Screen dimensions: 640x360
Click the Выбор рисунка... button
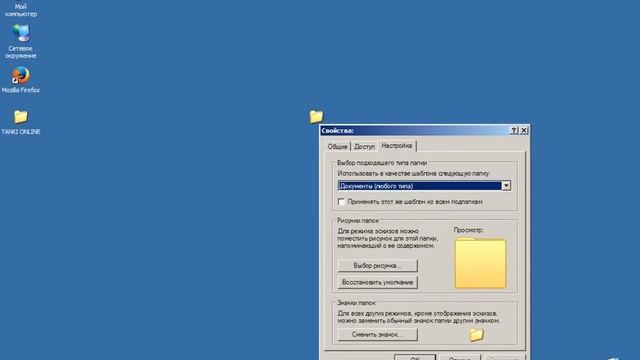coord(377,266)
